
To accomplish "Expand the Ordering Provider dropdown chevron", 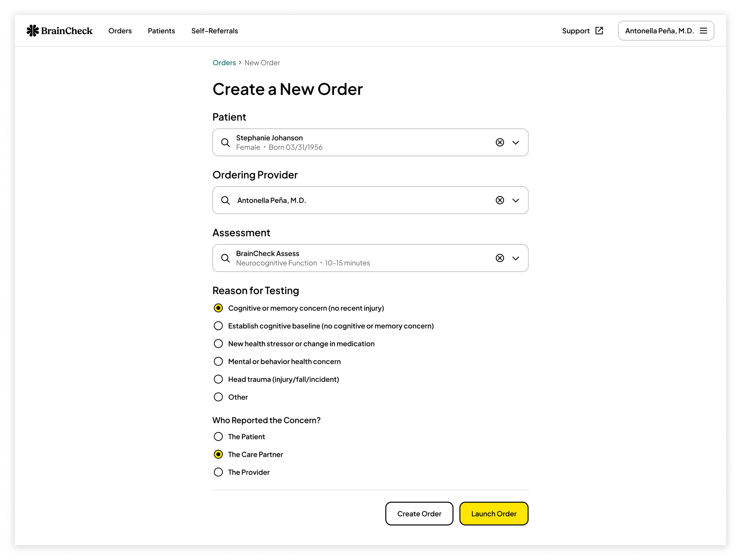I will 515,201.
